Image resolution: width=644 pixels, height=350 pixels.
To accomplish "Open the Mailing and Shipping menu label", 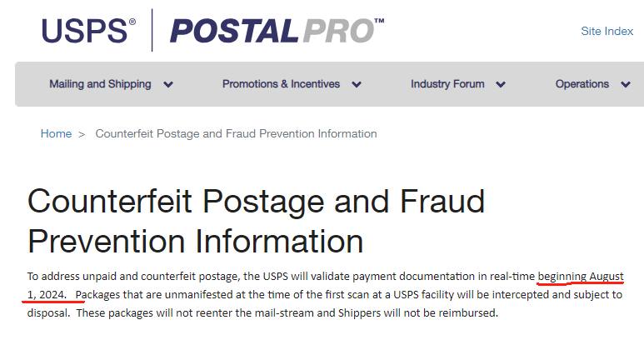I will (100, 84).
